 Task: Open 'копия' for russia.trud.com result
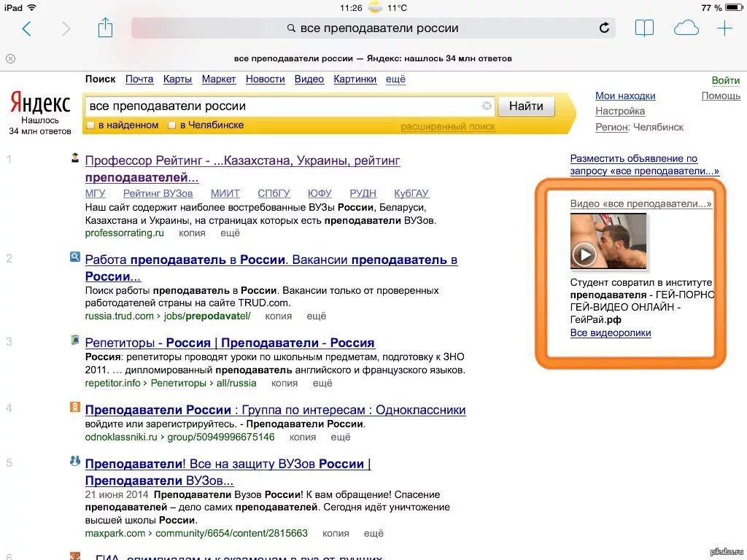pyautogui.click(x=278, y=316)
